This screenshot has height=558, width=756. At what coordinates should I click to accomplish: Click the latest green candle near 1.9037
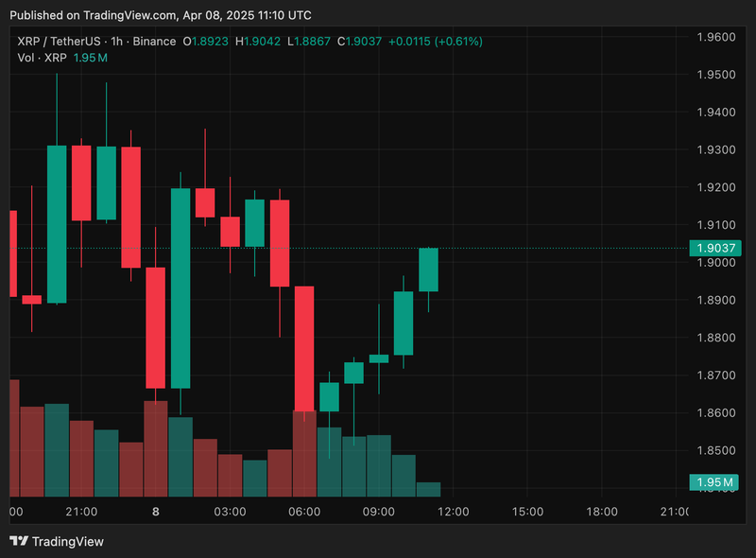[428, 270]
